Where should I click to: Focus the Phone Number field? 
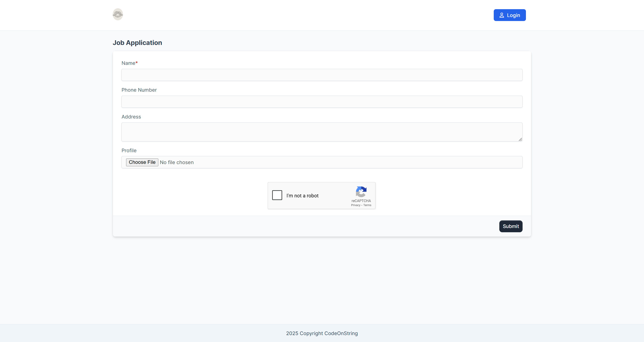322,102
